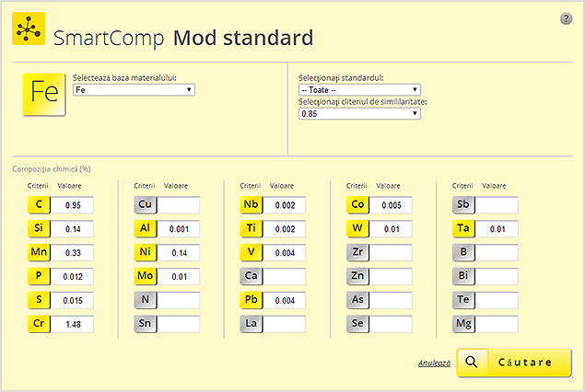This screenshot has height=392, width=585.
Task: Toggle the Ta element criterion button
Action: [x=463, y=229]
